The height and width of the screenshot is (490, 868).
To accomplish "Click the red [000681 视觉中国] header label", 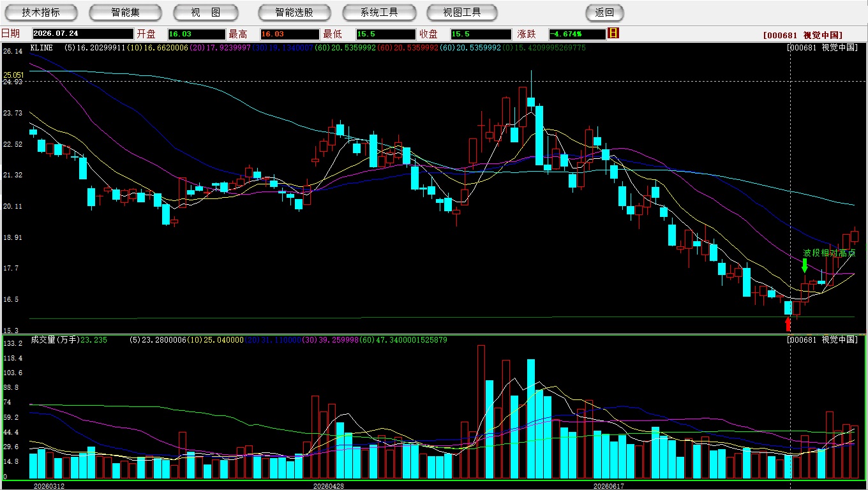I will 803,36.
